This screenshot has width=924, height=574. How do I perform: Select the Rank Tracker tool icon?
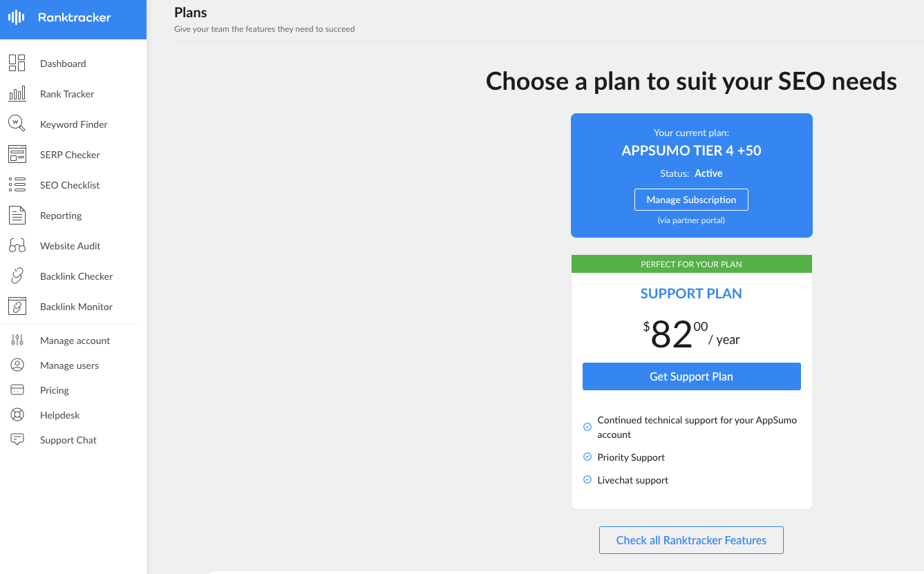click(x=17, y=93)
